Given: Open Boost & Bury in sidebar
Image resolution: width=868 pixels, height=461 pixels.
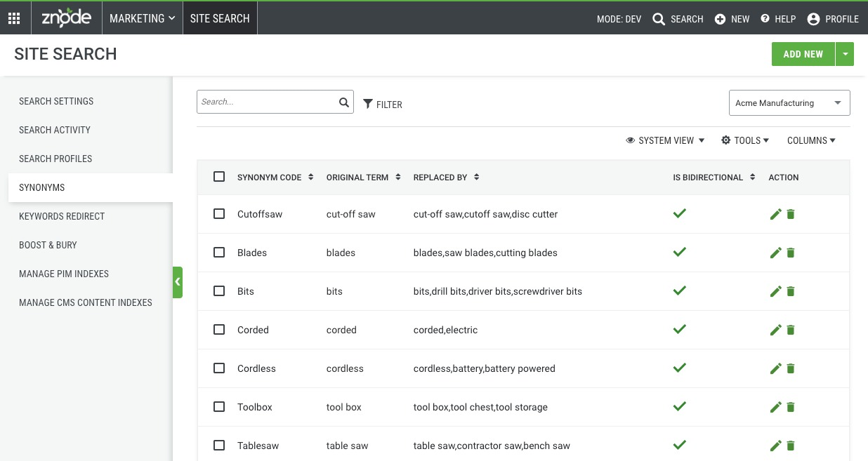Looking at the screenshot, I should tap(48, 245).
